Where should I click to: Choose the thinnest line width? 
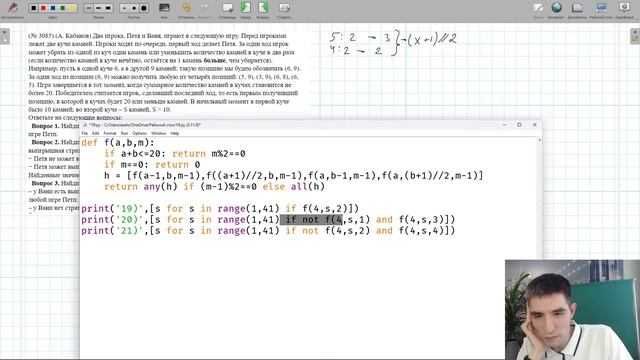pos(89,8)
